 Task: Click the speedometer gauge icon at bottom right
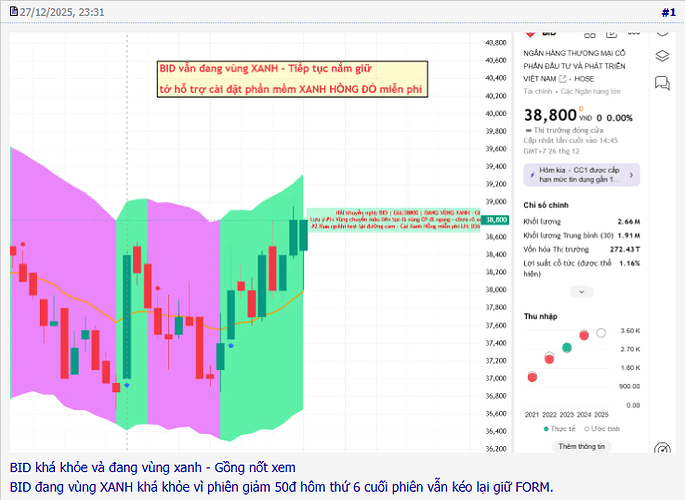tap(662, 448)
